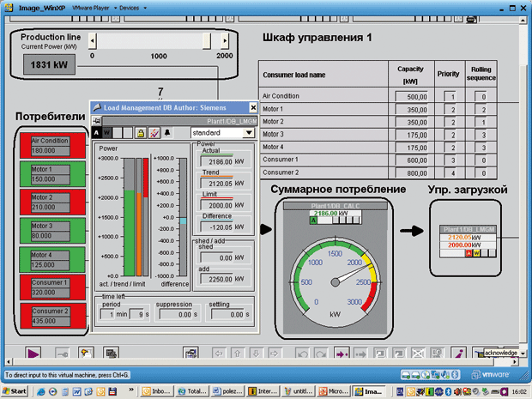Click the Plant1/DB_CALC block header

point(336,206)
